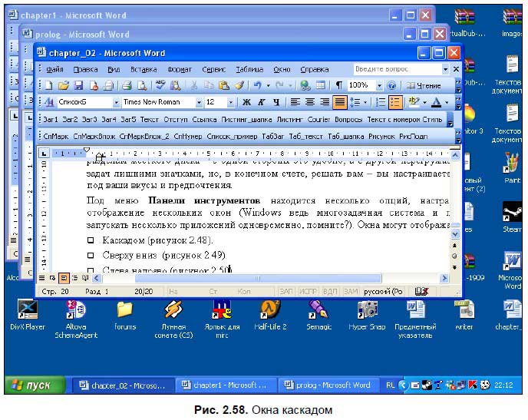
Task: Apply the Рисунок style button
Action: (x=381, y=137)
